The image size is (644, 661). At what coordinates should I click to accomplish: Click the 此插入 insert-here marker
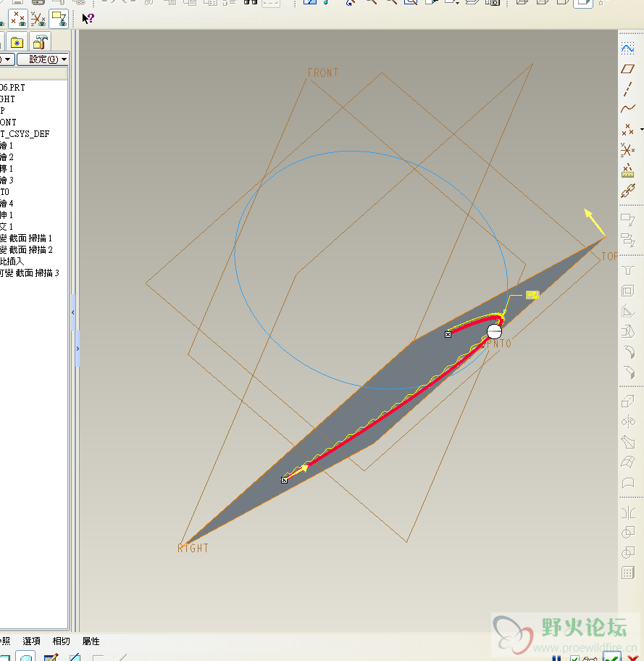12,262
